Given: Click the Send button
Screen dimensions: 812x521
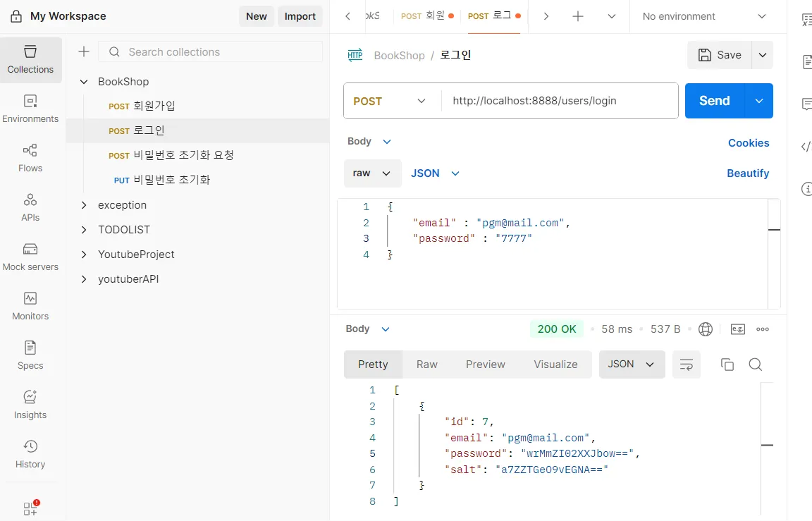Looking at the screenshot, I should point(715,101).
